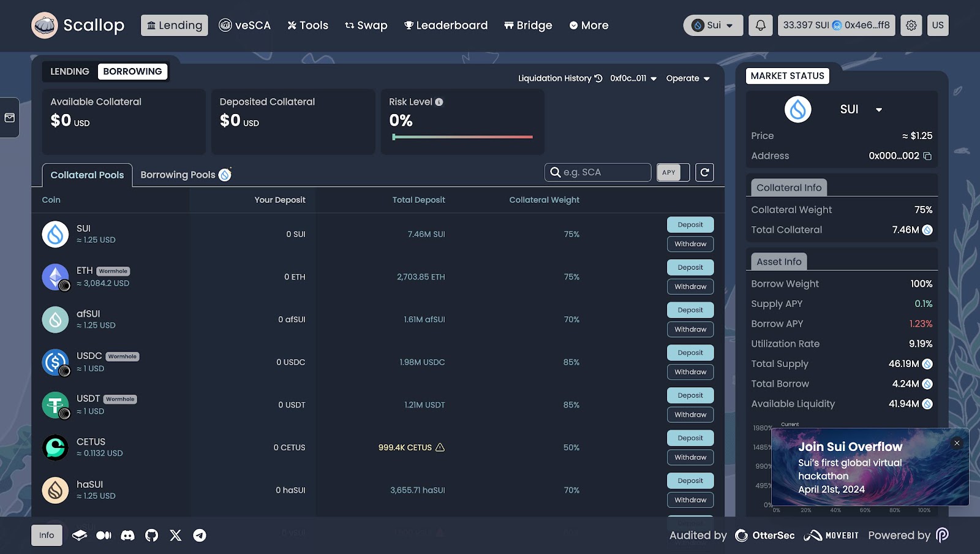Select the Collateral Info tab

tap(789, 188)
